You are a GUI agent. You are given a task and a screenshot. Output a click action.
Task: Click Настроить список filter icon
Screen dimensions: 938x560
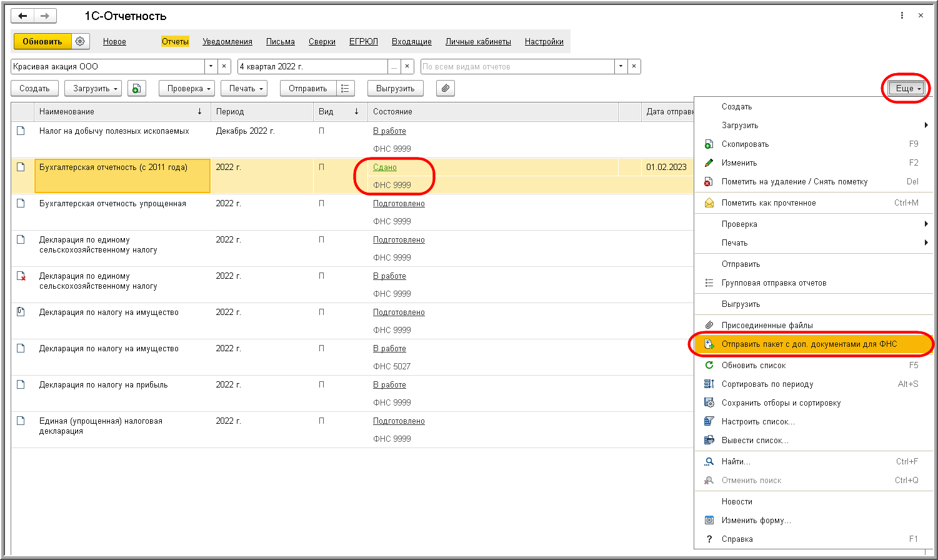tap(709, 422)
